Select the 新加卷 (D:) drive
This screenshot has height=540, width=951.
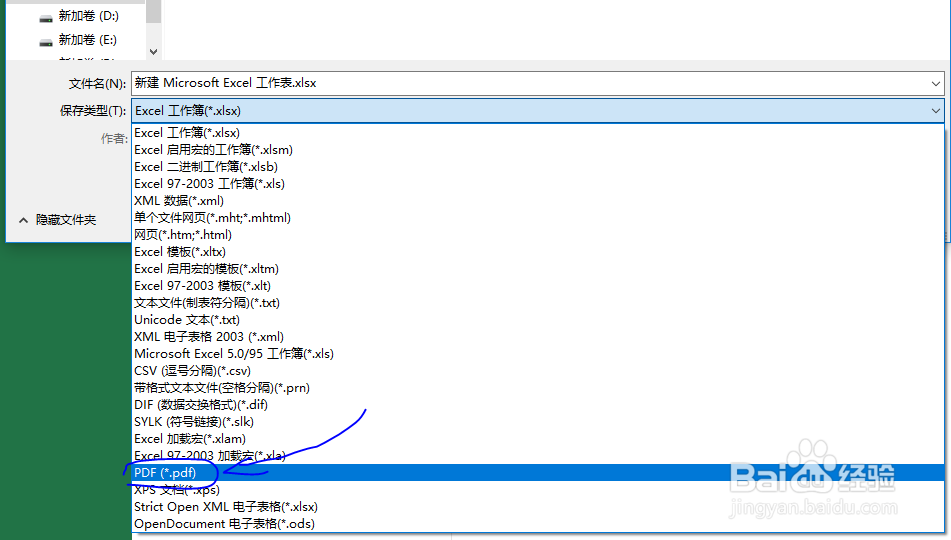[x=89, y=16]
